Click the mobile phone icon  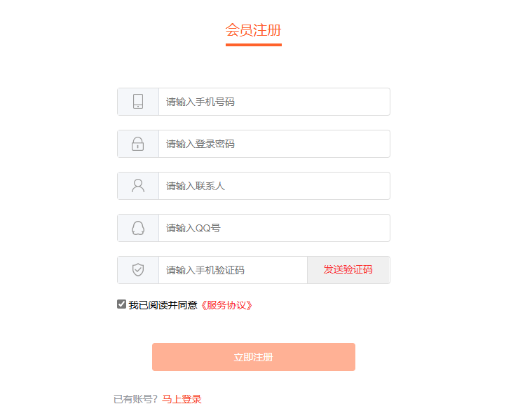point(138,102)
